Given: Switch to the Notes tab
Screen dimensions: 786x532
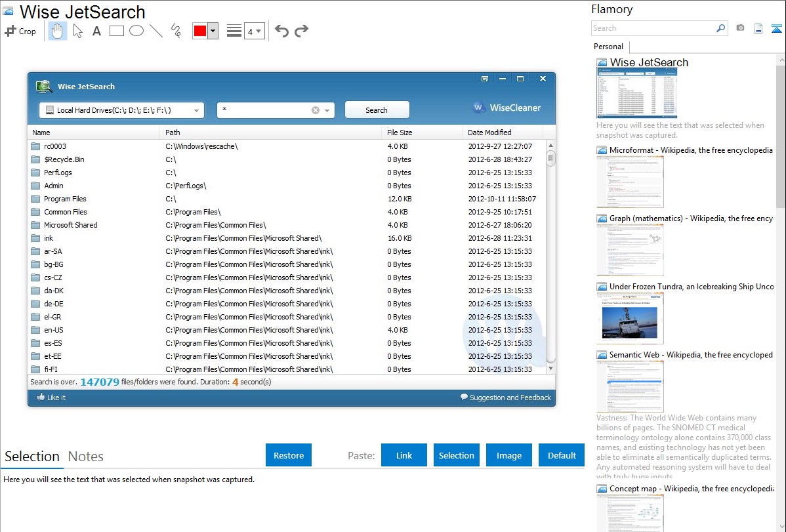Looking at the screenshot, I should click(x=86, y=457).
